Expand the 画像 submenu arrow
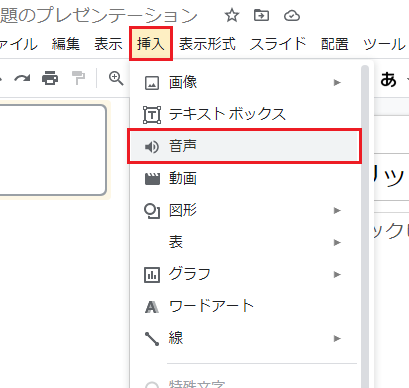Viewport: 409px width, 388px height. 337,82
